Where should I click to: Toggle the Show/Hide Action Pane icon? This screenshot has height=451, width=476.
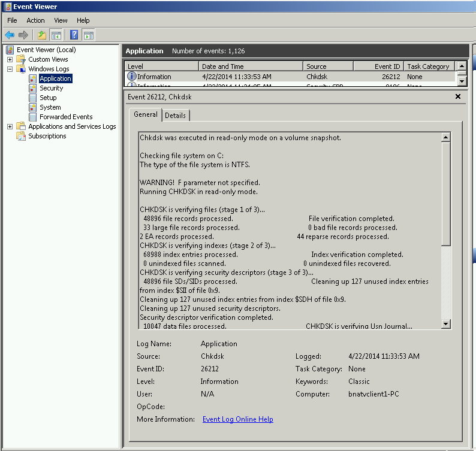pos(89,35)
